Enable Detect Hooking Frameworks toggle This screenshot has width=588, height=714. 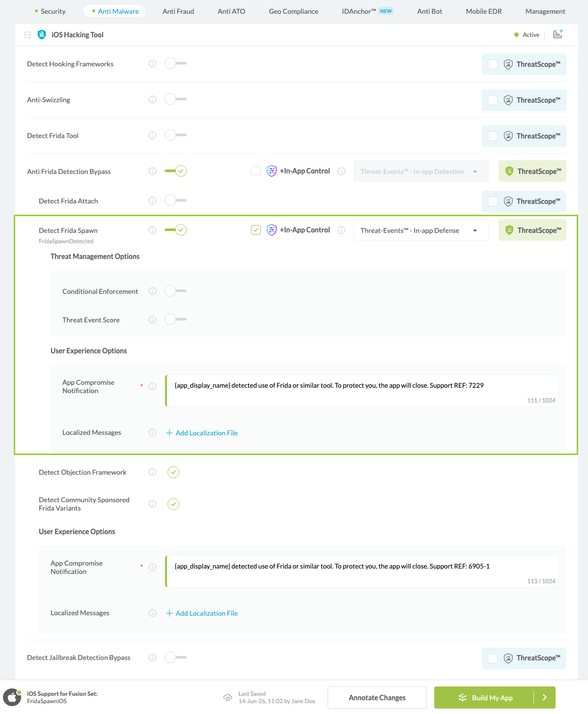[175, 63]
